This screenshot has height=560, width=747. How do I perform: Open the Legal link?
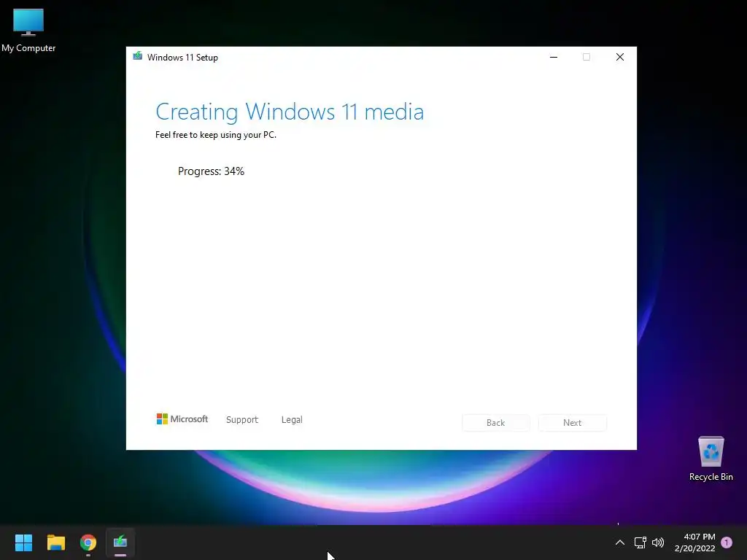click(292, 419)
